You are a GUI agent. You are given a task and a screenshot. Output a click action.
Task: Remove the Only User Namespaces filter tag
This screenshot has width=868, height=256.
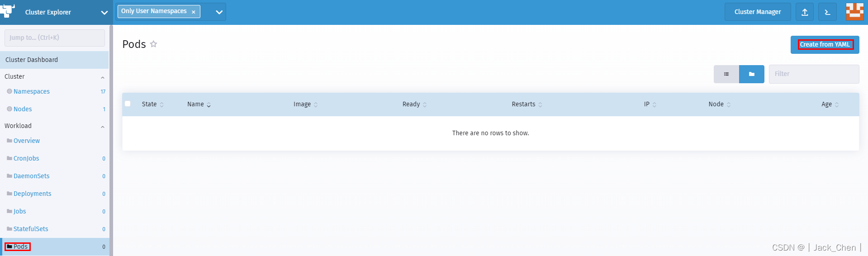click(194, 12)
